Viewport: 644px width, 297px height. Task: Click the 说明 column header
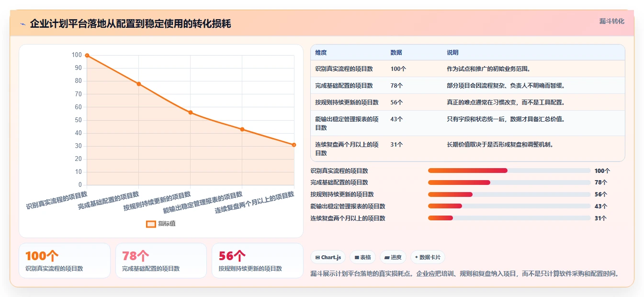[x=452, y=53]
